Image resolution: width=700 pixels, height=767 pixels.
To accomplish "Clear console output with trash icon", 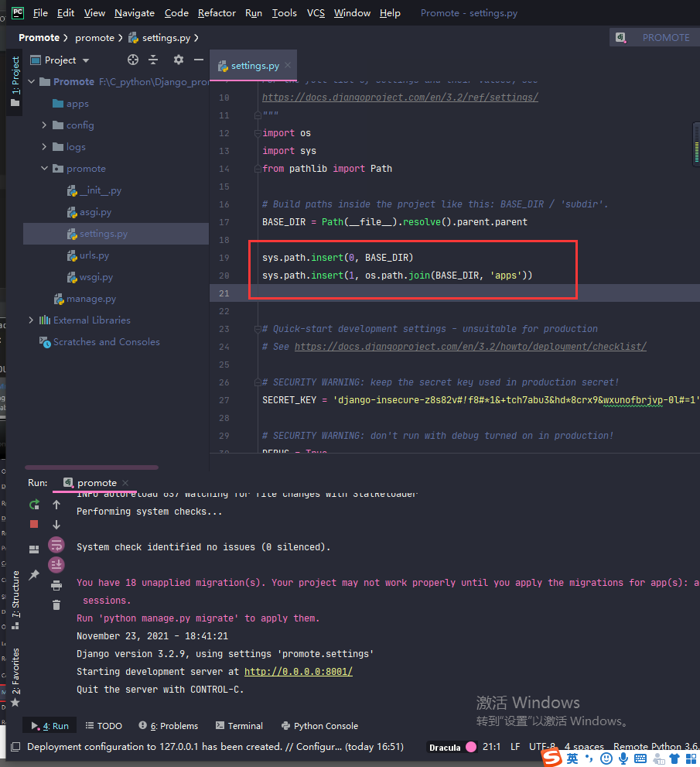I will tap(56, 605).
